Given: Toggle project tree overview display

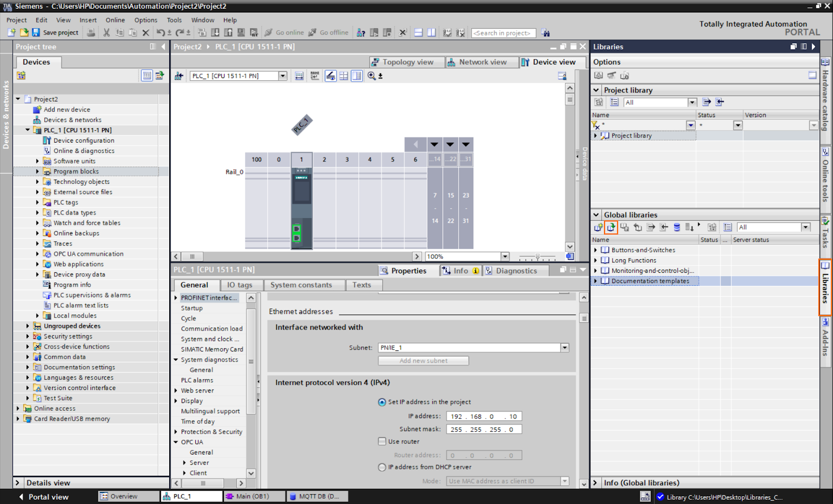Looking at the screenshot, I should (x=147, y=75).
